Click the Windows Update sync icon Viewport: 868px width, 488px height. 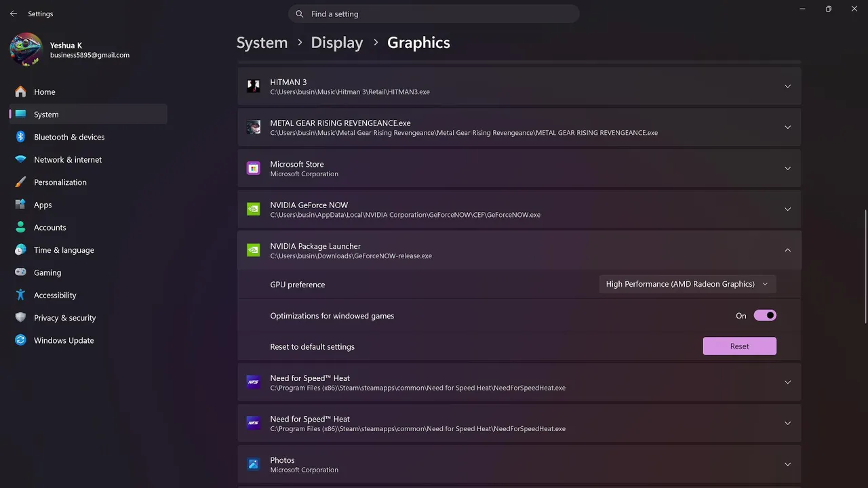[x=20, y=340]
